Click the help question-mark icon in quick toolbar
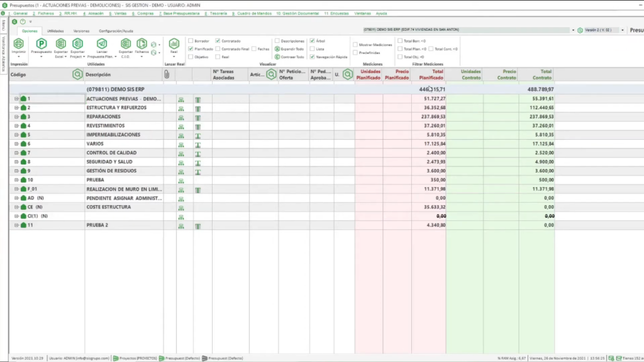644x362 pixels. point(23,22)
